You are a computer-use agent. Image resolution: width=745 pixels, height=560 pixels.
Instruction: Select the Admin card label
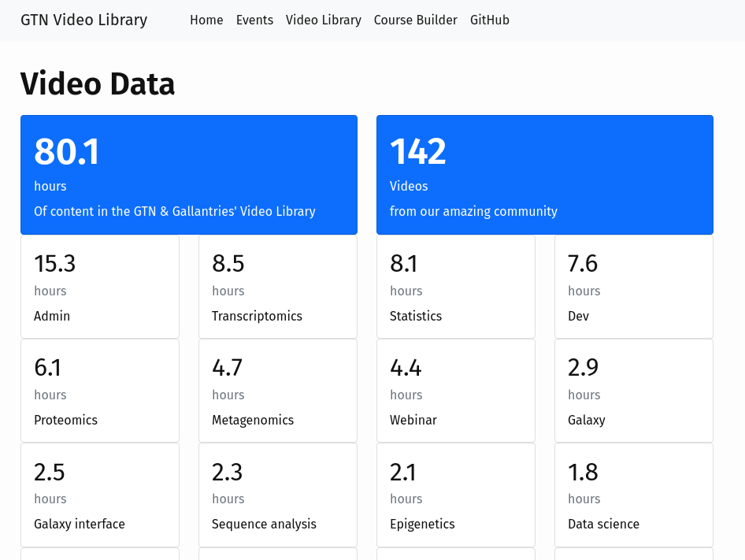[52, 316]
